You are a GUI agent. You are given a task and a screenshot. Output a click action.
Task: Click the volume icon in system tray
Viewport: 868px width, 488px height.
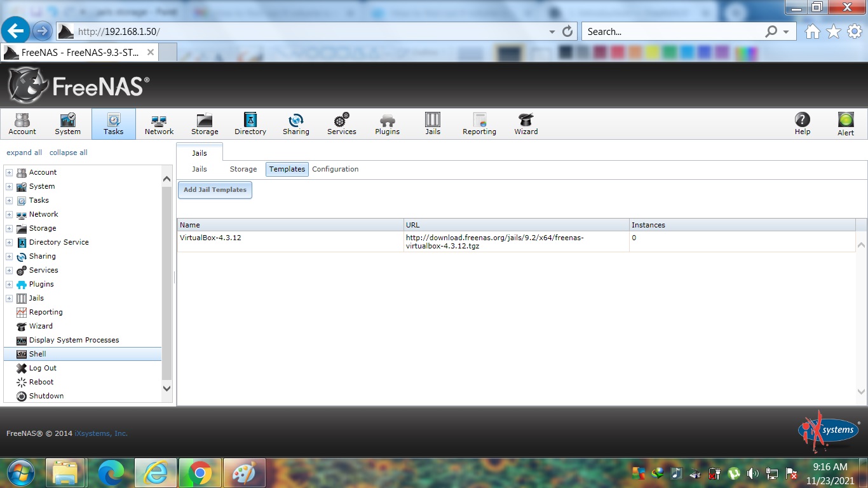753,473
